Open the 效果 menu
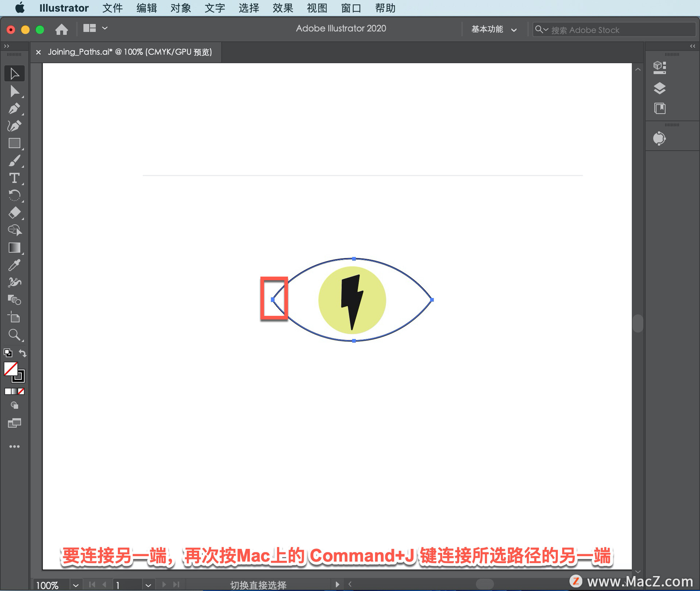This screenshot has height=591, width=700. 283,8
